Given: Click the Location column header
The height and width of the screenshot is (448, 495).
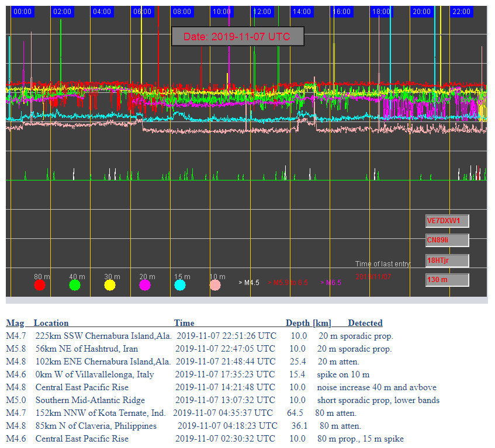Looking at the screenshot, I should (x=51, y=323).
